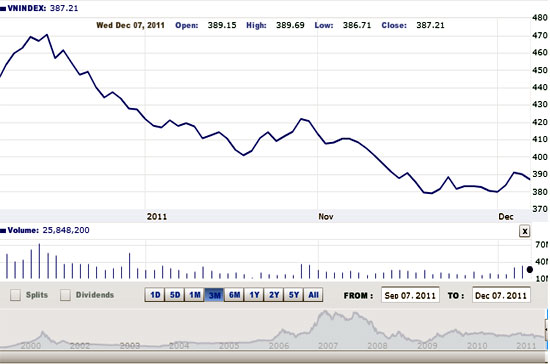550x364 pixels.
Task: Click the VNINDEX: 387.21 label
Action: pos(39,8)
